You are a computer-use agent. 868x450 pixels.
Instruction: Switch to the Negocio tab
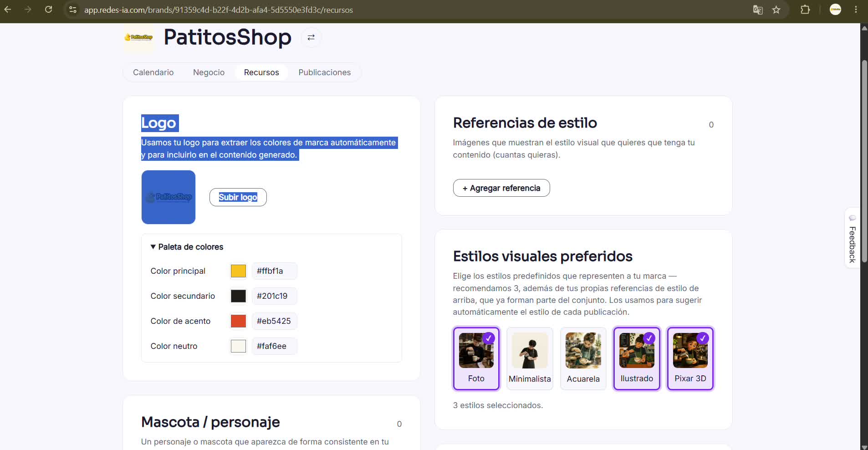[209, 72]
